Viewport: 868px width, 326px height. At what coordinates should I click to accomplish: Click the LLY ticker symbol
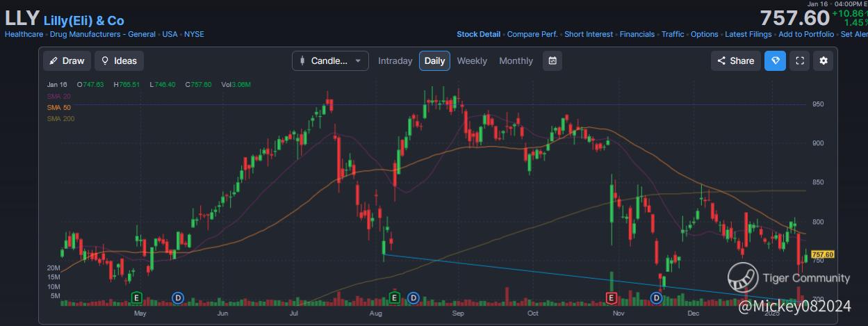[21, 19]
